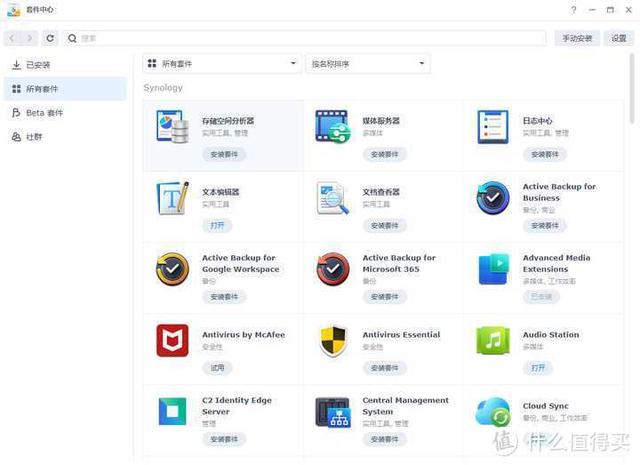640x465 pixels.
Task: Click the vertical scrollbar of the package list
Action: (632, 89)
